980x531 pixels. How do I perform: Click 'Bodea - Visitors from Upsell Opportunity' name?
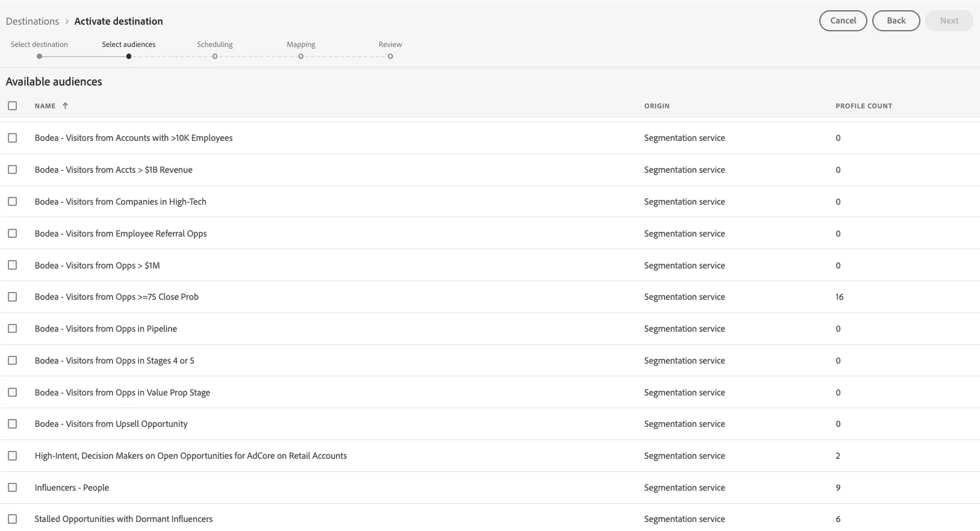point(111,424)
